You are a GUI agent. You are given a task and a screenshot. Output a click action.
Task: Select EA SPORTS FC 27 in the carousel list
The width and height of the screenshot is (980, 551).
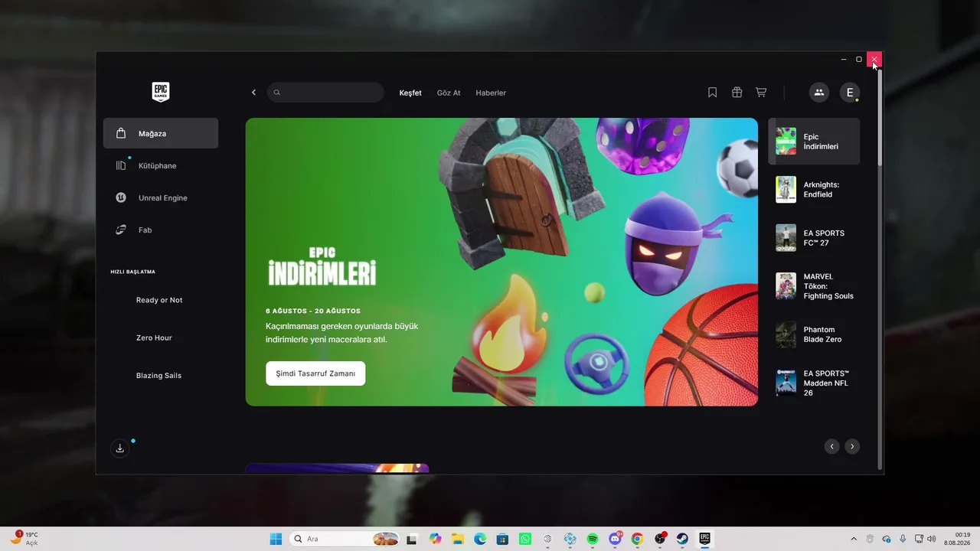coord(814,238)
